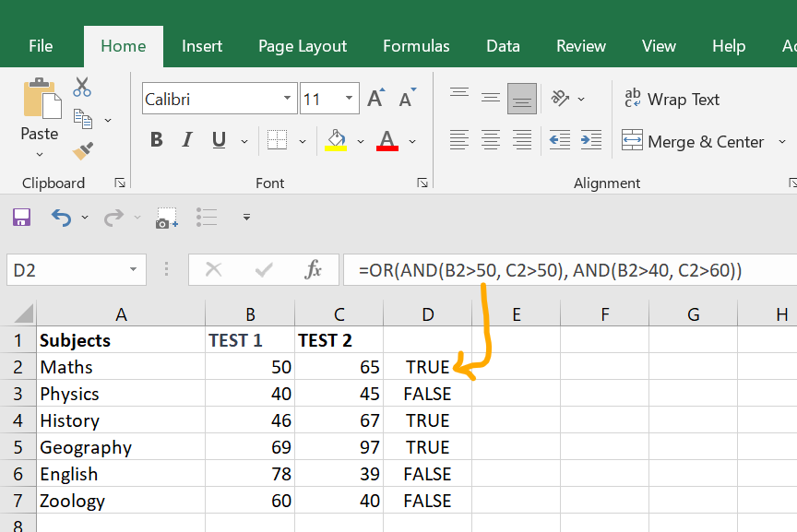Toggle Italic formatting
The image size is (797, 532).
click(187, 140)
